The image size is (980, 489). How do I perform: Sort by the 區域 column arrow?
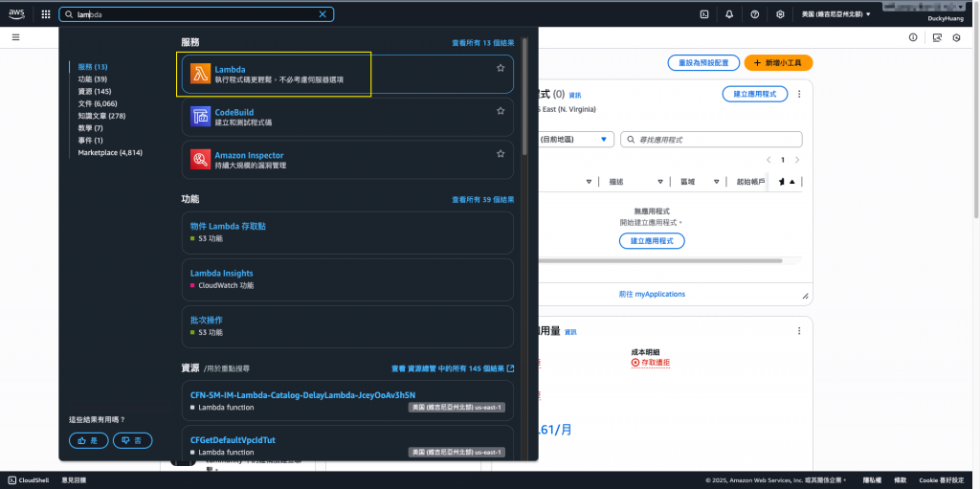pos(716,182)
